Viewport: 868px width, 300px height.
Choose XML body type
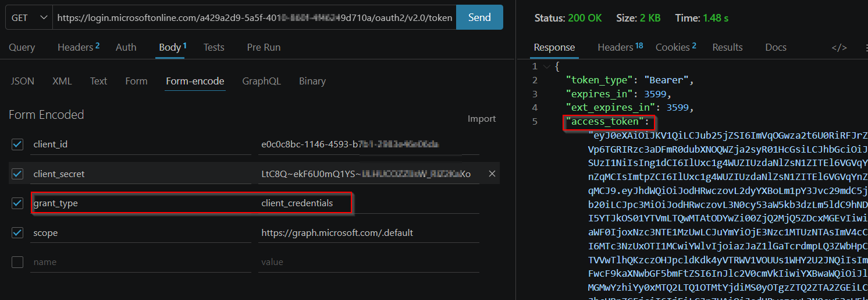[62, 81]
